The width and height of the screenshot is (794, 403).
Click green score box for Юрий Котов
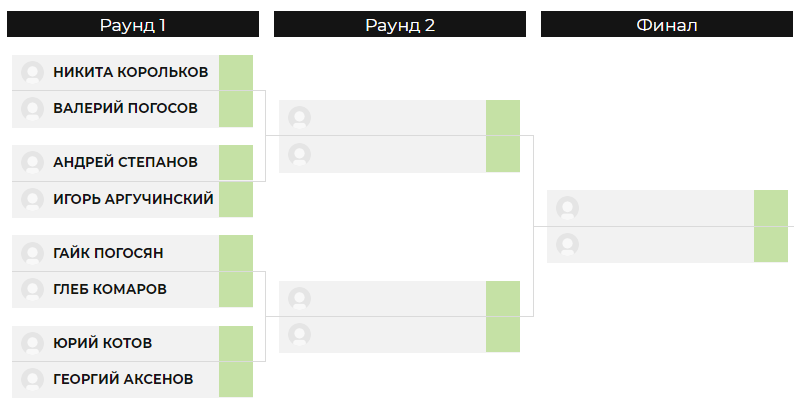point(236,343)
